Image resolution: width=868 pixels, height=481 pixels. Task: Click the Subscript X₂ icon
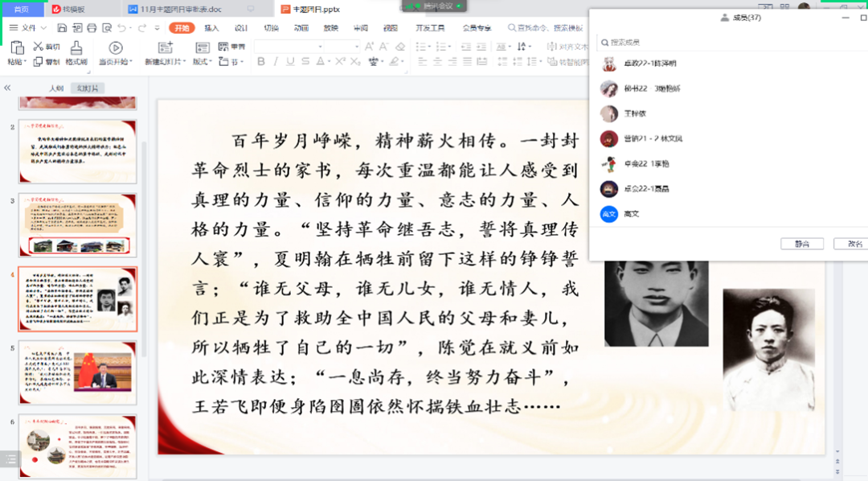coord(355,61)
